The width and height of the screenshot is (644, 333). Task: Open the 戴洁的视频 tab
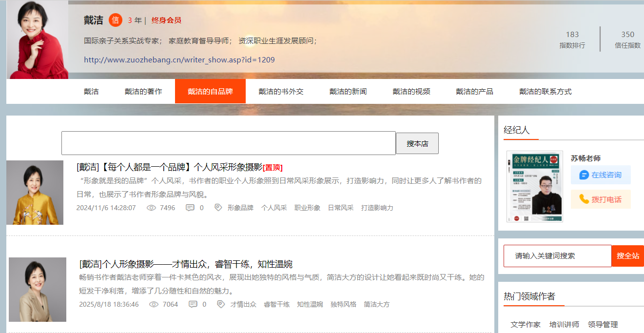(x=411, y=91)
